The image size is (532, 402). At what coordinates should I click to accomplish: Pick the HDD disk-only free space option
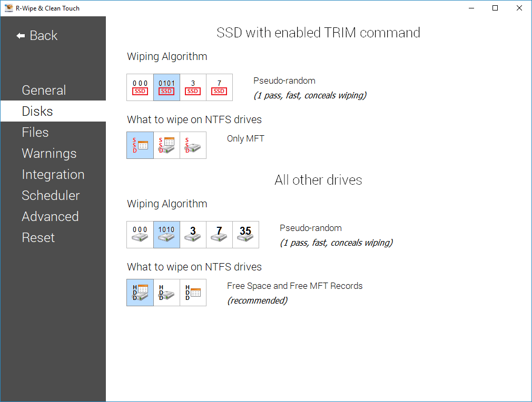[166, 293]
